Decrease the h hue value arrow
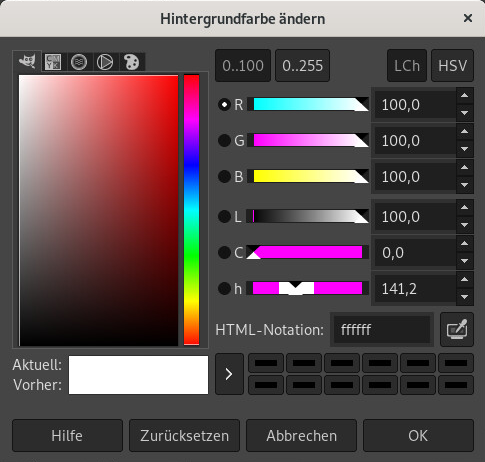 coord(464,297)
